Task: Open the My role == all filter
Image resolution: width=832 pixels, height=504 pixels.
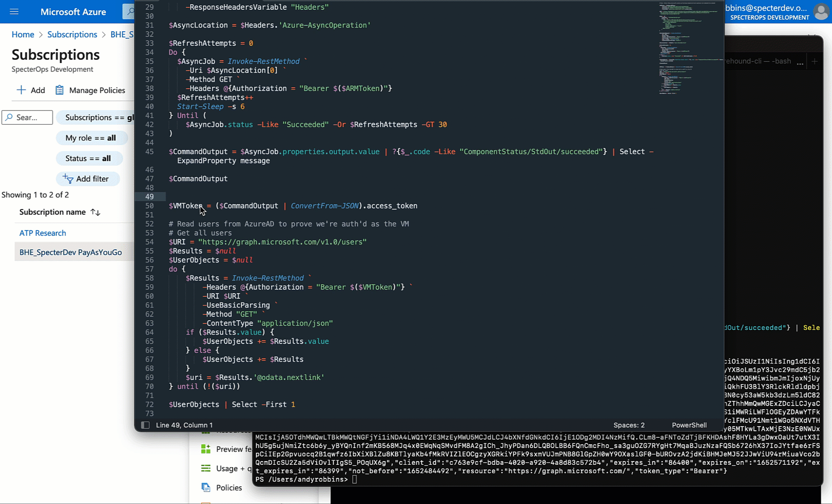Action: tap(91, 138)
